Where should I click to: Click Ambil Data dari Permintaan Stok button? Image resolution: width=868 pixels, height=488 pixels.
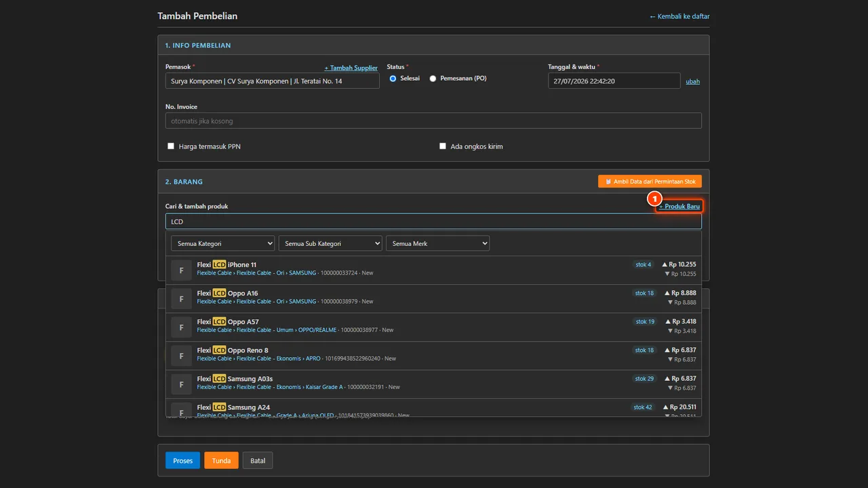(650, 182)
